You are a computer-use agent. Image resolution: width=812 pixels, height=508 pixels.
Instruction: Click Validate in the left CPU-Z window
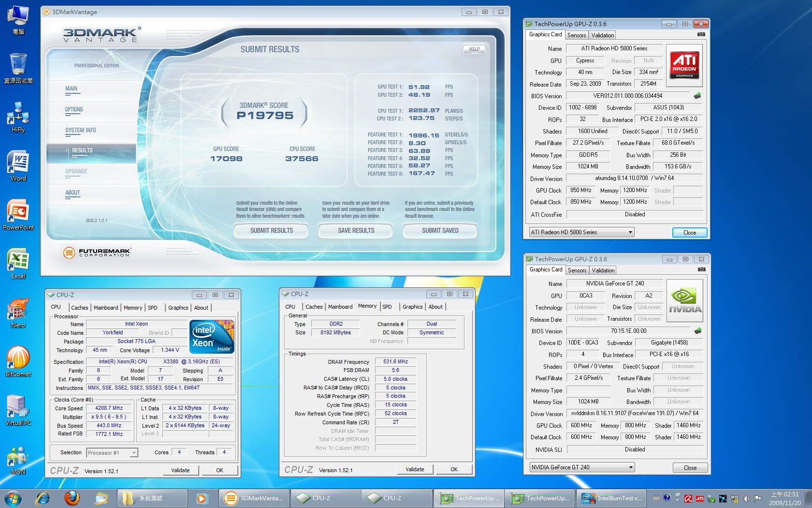180,470
